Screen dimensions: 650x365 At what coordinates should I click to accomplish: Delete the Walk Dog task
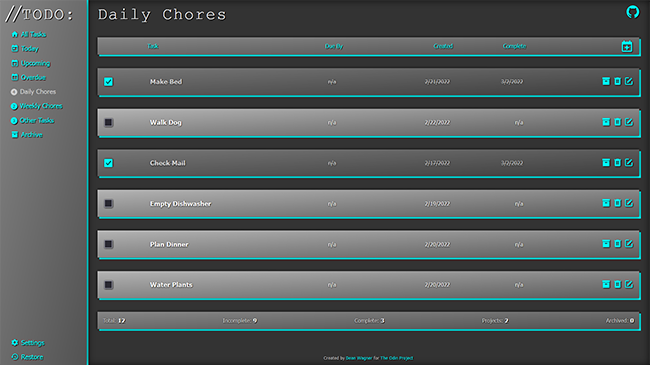coord(618,122)
